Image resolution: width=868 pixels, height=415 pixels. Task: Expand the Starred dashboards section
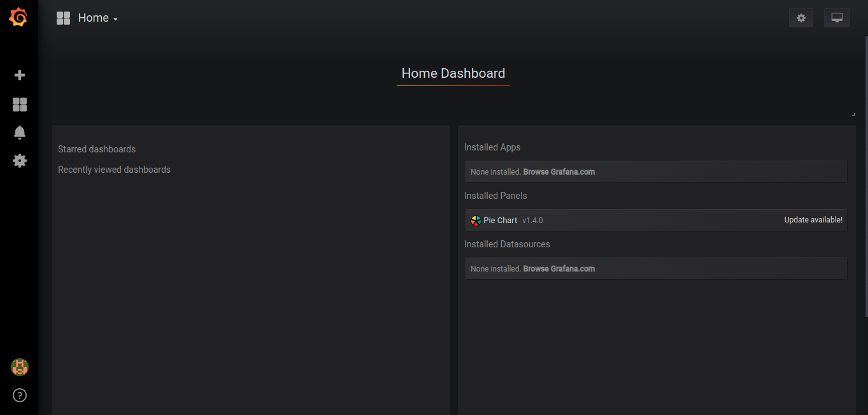point(97,149)
